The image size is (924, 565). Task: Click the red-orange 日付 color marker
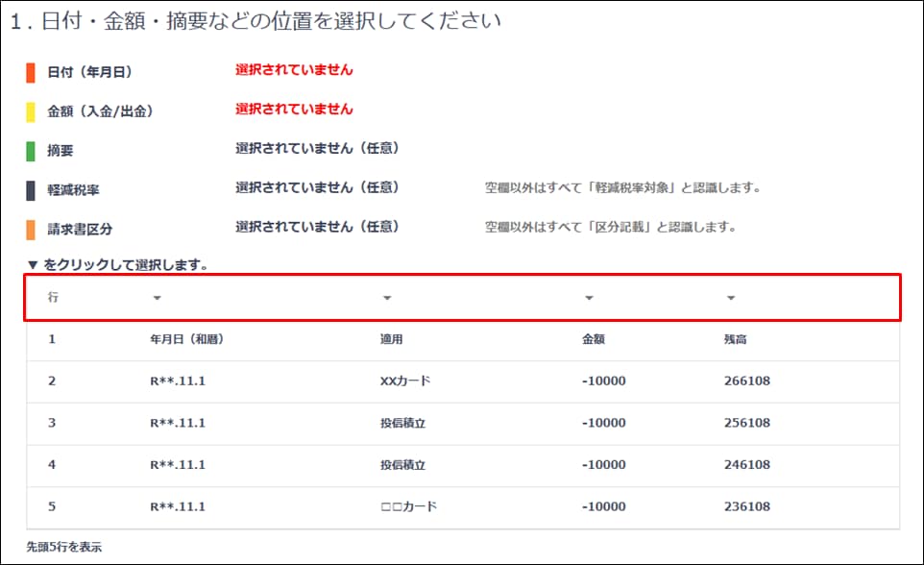(31, 72)
